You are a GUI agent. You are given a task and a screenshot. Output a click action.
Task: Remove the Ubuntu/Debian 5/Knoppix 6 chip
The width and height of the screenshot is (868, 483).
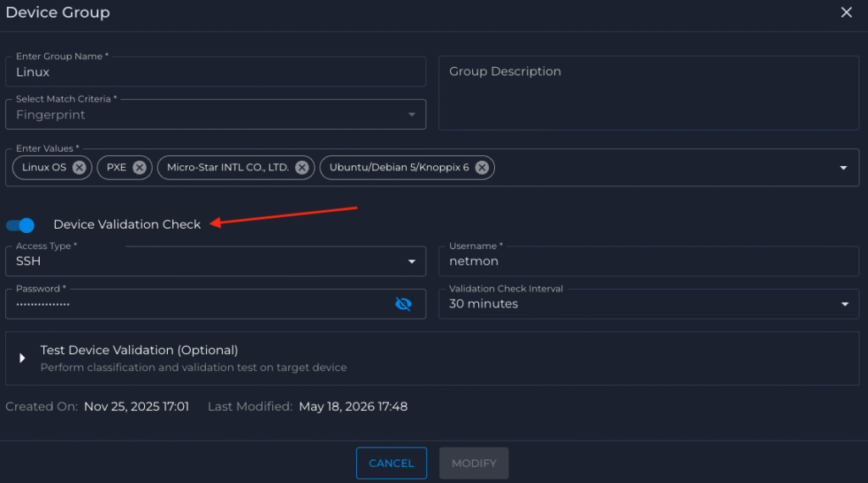pyautogui.click(x=482, y=168)
